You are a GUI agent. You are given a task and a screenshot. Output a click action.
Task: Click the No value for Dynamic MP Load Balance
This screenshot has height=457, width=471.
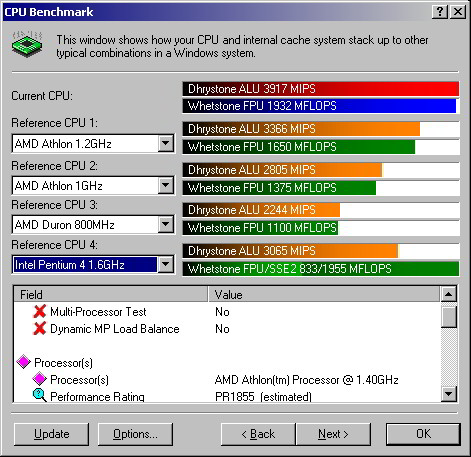tap(222, 329)
